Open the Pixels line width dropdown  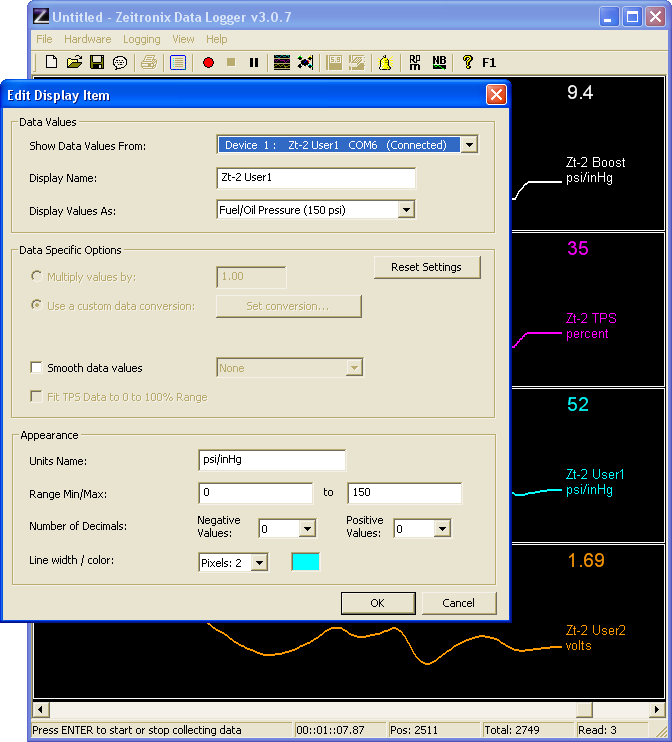(x=259, y=563)
